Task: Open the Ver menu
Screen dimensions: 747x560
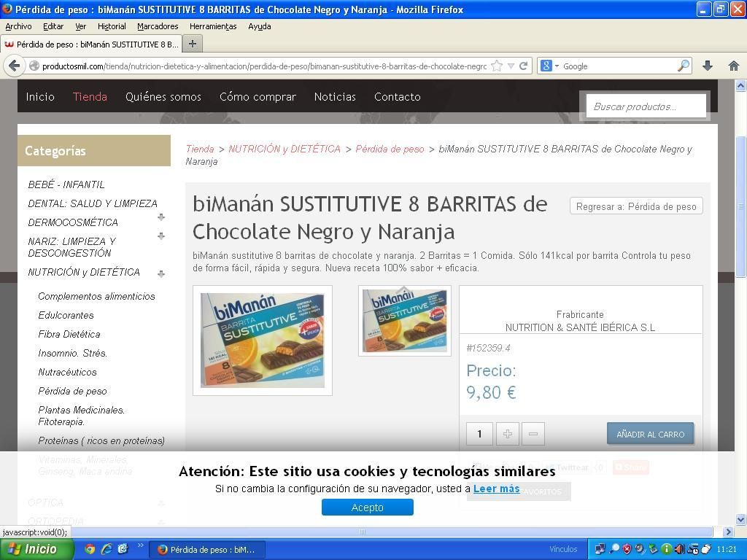Action: (x=80, y=27)
